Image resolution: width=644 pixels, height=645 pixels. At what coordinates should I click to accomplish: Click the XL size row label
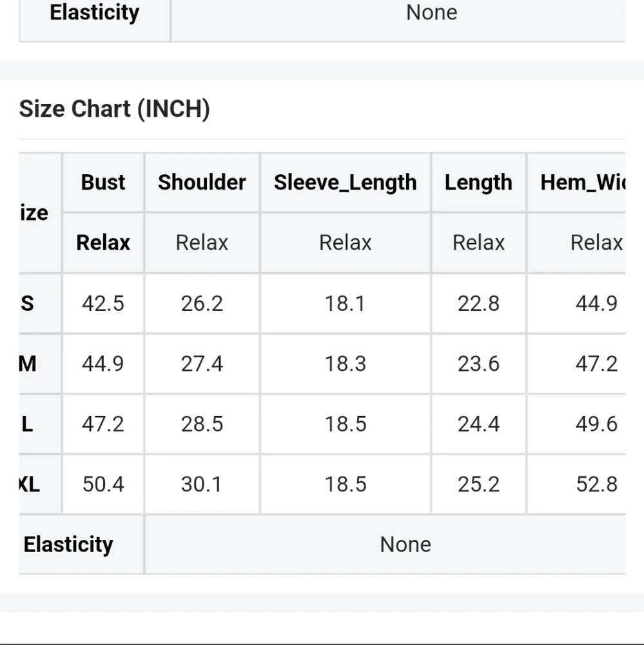coord(29,484)
